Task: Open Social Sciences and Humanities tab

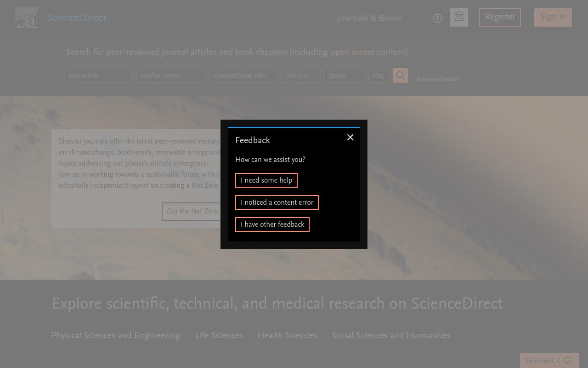Action: click(x=391, y=336)
